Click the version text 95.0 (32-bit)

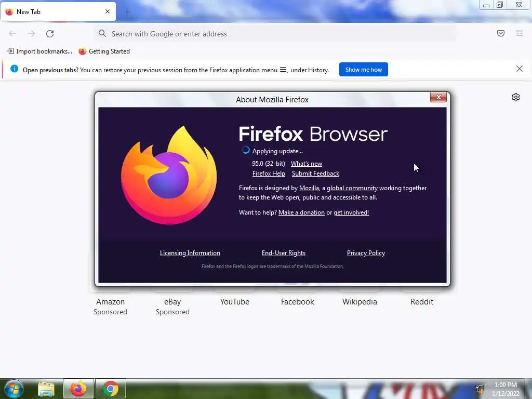269,164
